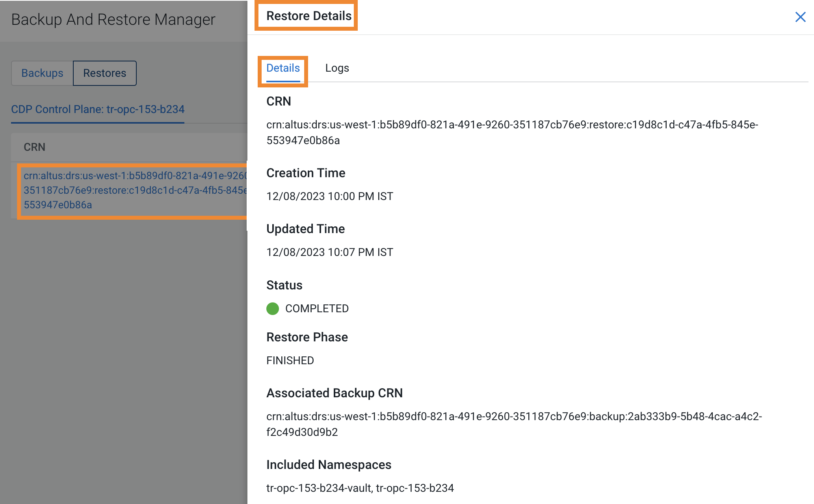Screen dimensions: 814x504
Task: Select the Restores tab
Action: [x=104, y=73]
